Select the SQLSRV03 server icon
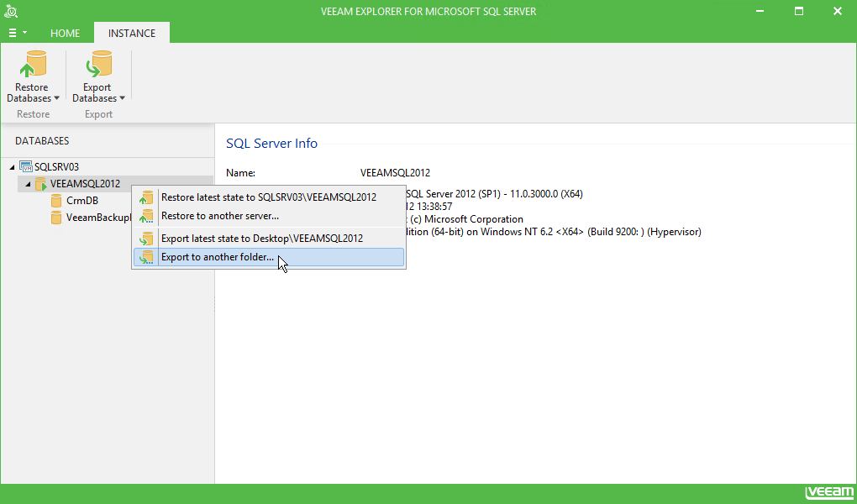Screen dimensions: 857x504 click(26, 166)
